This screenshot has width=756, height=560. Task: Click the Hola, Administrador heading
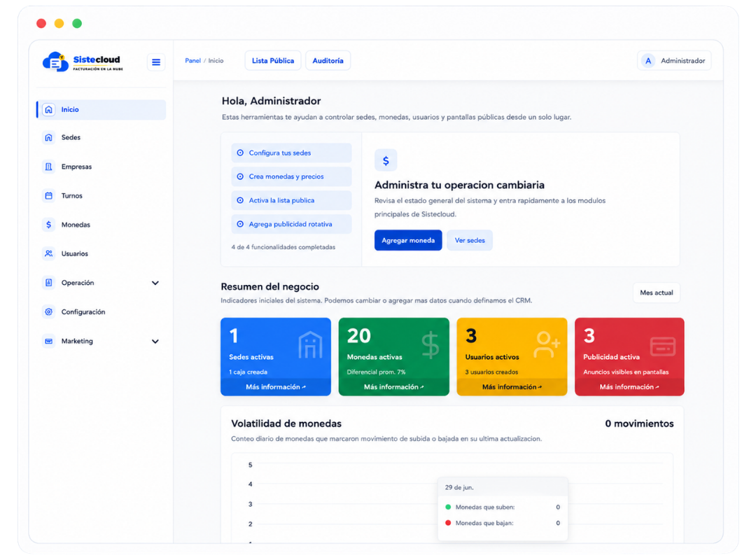(x=271, y=101)
